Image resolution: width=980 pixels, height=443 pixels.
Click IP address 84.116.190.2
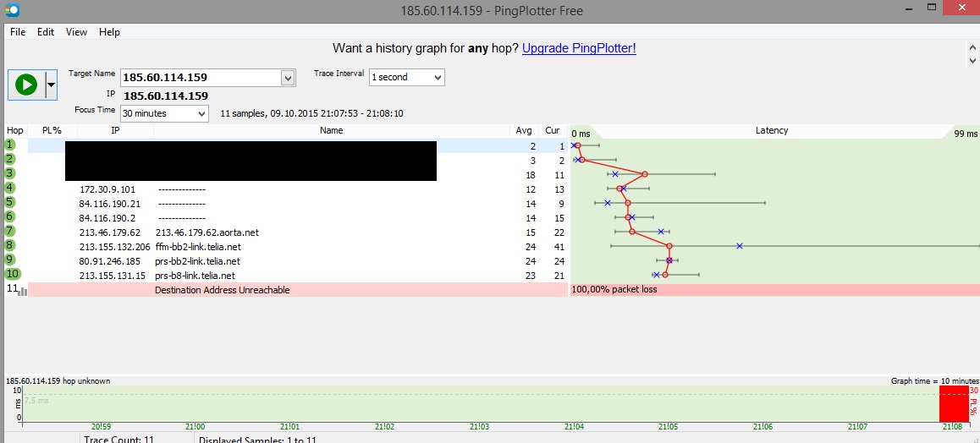(x=107, y=218)
